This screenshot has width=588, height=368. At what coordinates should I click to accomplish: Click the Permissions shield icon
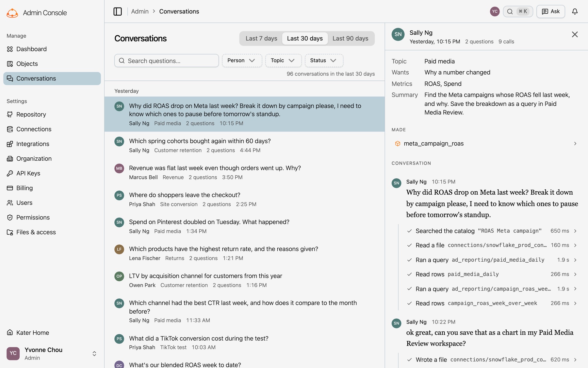pyautogui.click(x=10, y=218)
